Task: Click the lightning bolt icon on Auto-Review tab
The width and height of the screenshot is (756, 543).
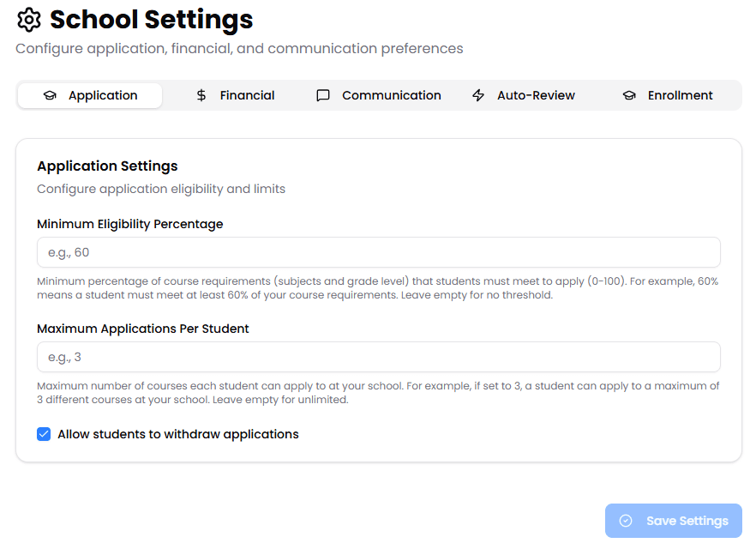Action: coord(477,95)
